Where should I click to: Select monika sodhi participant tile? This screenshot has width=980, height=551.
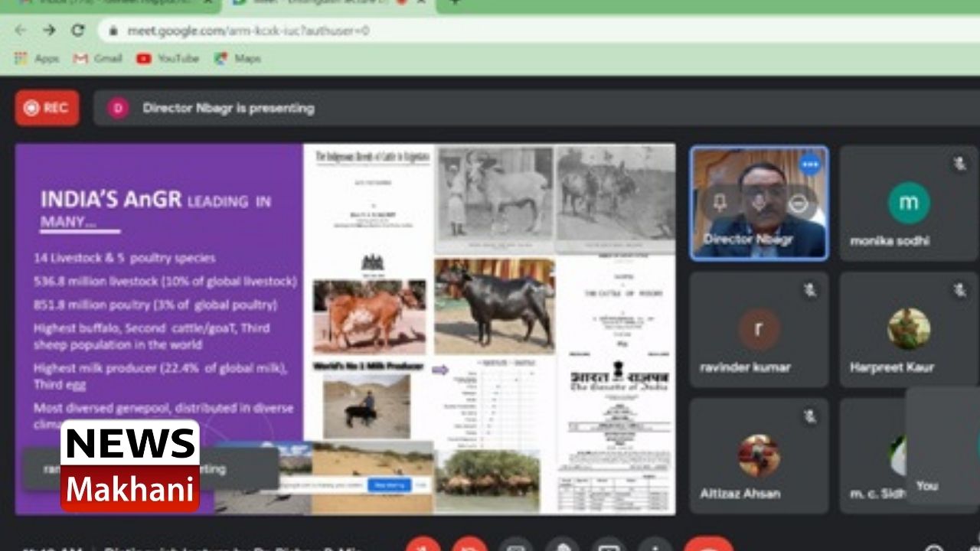point(909,204)
